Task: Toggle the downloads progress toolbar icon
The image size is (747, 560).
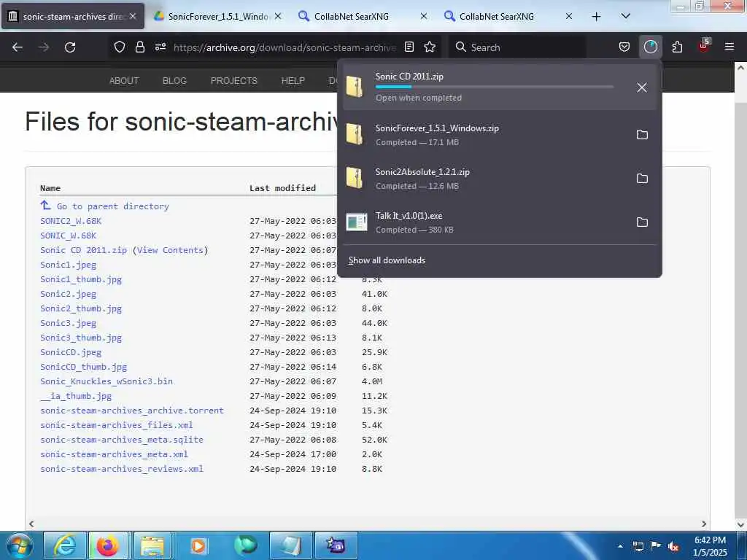Action: [650, 47]
